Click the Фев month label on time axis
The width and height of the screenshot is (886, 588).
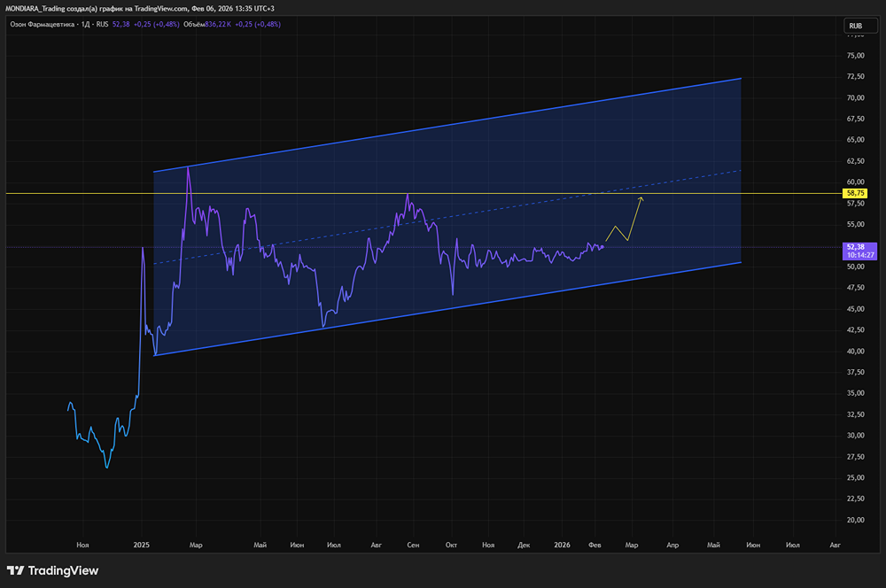tap(595, 545)
